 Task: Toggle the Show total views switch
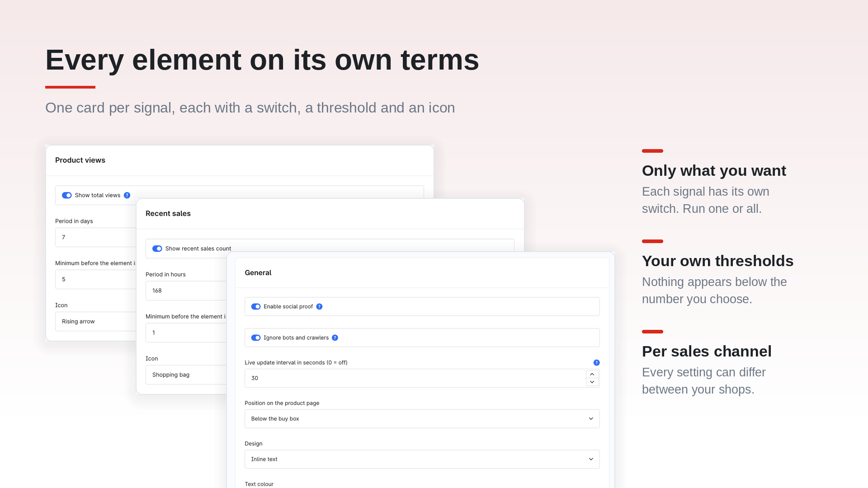[x=67, y=195]
